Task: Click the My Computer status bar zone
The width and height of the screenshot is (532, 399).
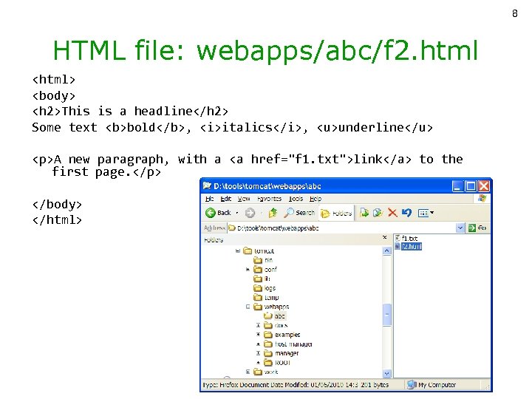Action: click(x=432, y=385)
